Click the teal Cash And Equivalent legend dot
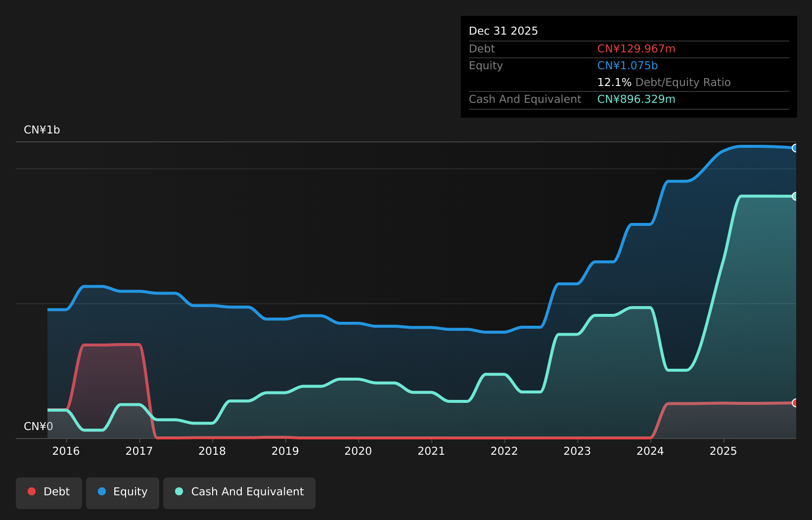 pos(179,491)
